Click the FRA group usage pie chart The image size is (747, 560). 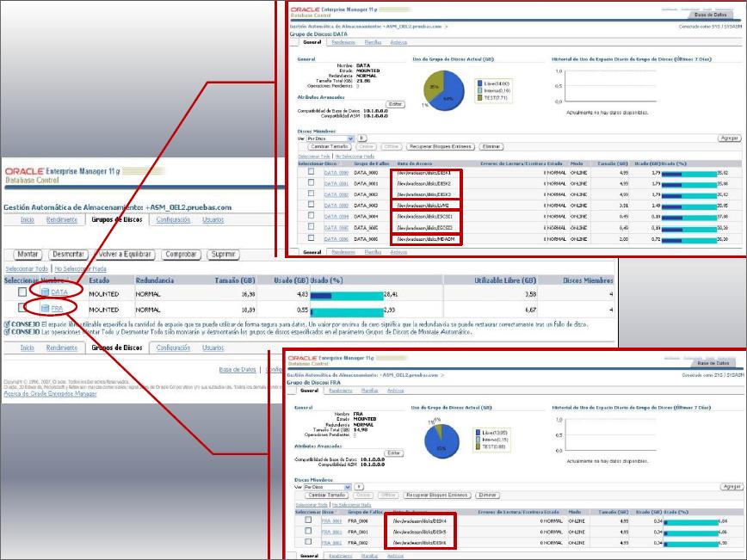(x=442, y=441)
